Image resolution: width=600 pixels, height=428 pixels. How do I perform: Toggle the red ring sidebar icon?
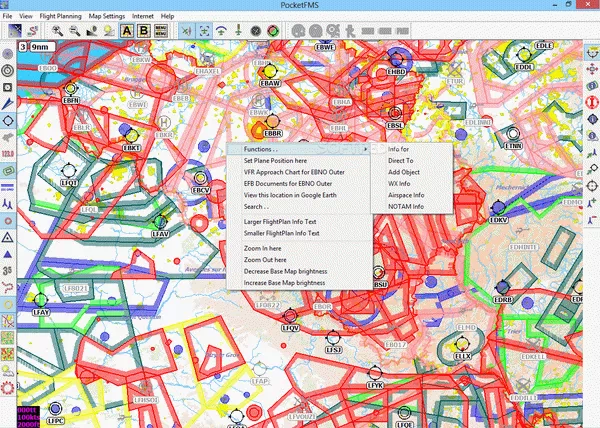[x=8, y=221]
